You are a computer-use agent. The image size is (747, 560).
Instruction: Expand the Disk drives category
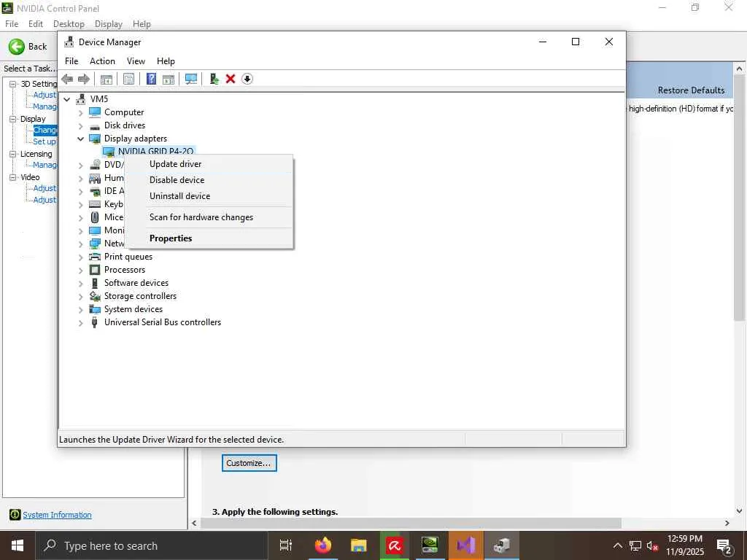[x=80, y=126]
